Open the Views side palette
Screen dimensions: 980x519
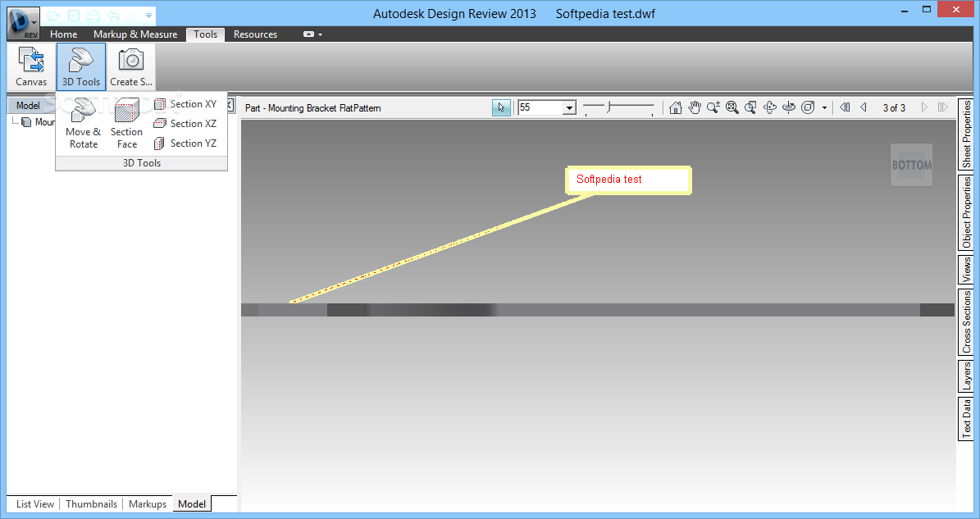click(x=966, y=269)
